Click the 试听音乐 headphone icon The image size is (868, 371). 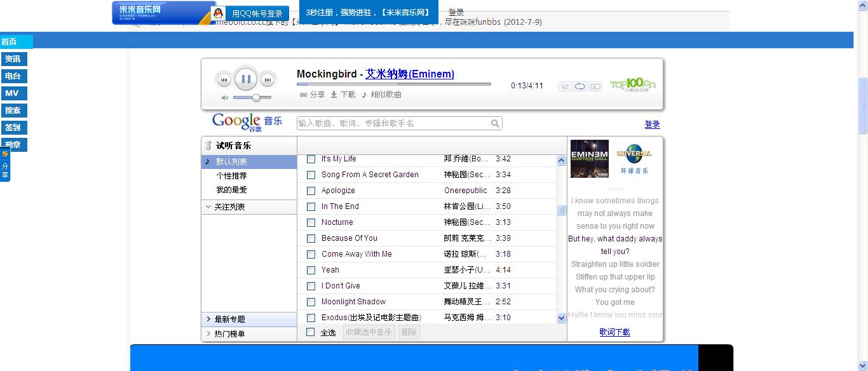coord(208,145)
